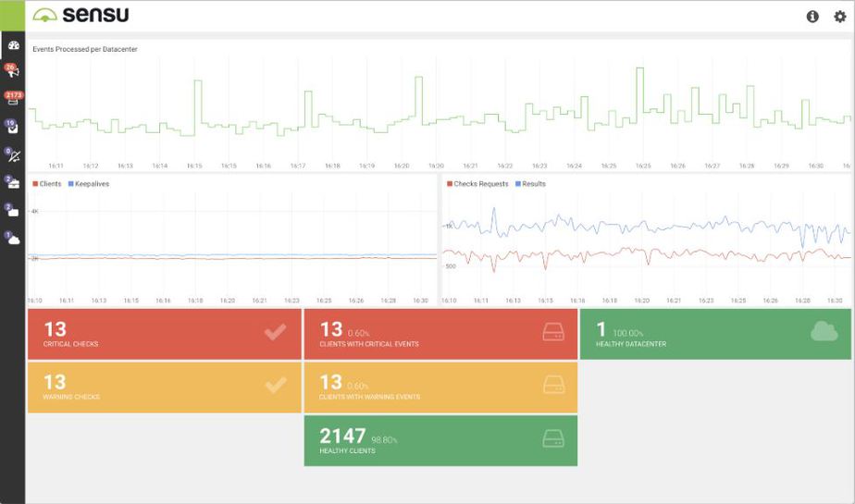
Task: Open the Datacenters cloud icon in sidebar
Action: tap(13, 239)
